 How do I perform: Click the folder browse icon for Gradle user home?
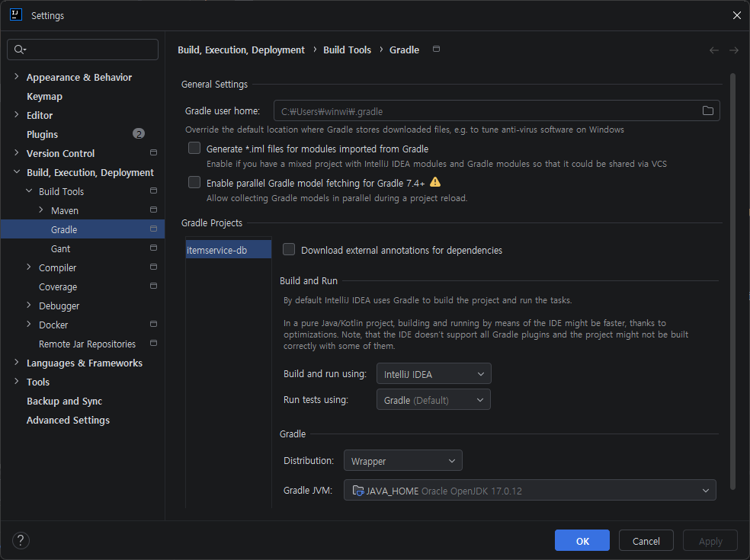pyautogui.click(x=707, y=111)
